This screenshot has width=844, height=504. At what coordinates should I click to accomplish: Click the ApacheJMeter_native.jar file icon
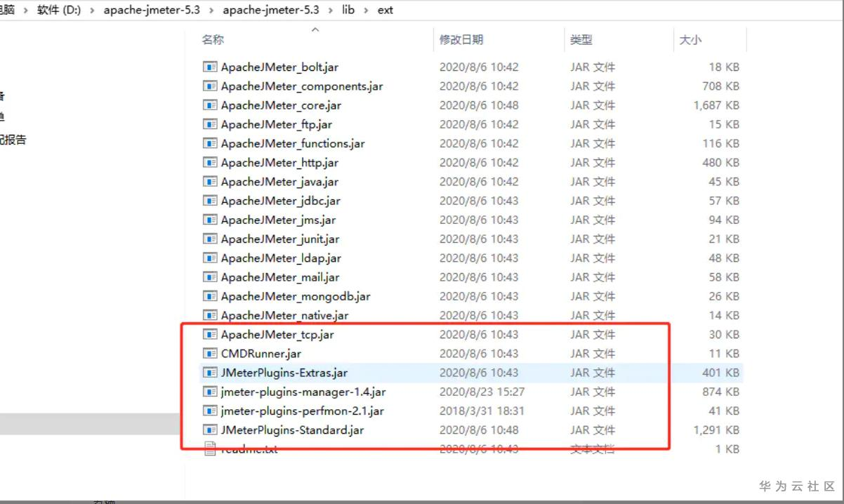click(x=209, y=315)
